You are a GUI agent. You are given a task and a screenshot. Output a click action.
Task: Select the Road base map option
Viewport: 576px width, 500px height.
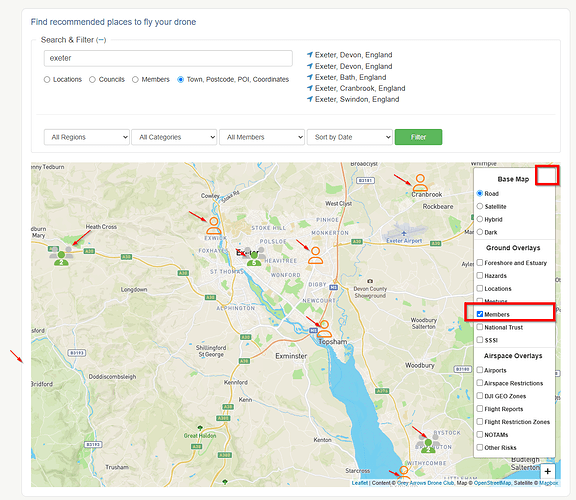pyautogui.click(x=479, y=193)
